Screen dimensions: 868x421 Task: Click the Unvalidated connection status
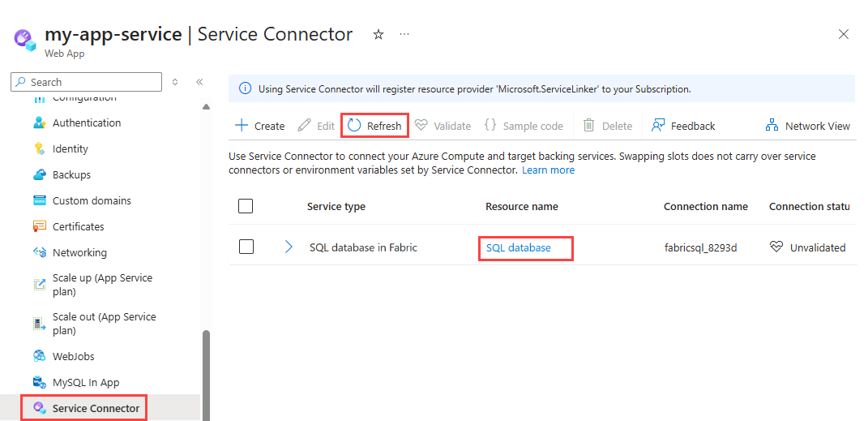coord(808,247)
